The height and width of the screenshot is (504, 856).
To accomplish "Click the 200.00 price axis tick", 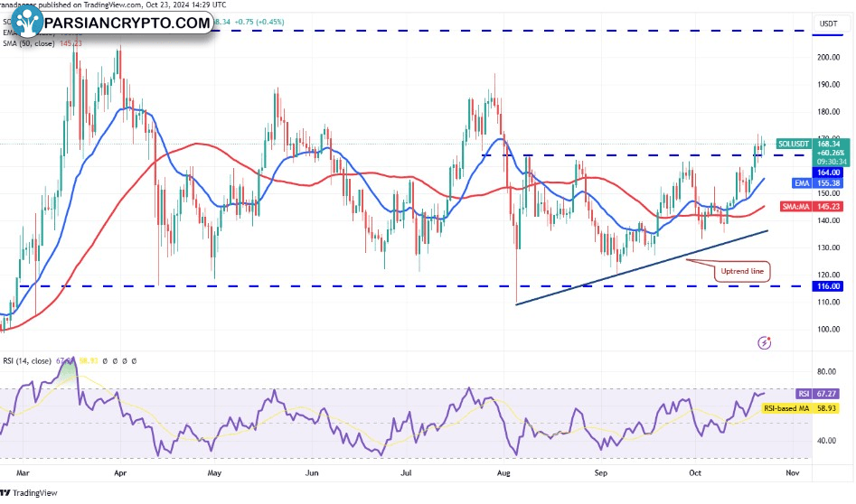I will point(828,57).
